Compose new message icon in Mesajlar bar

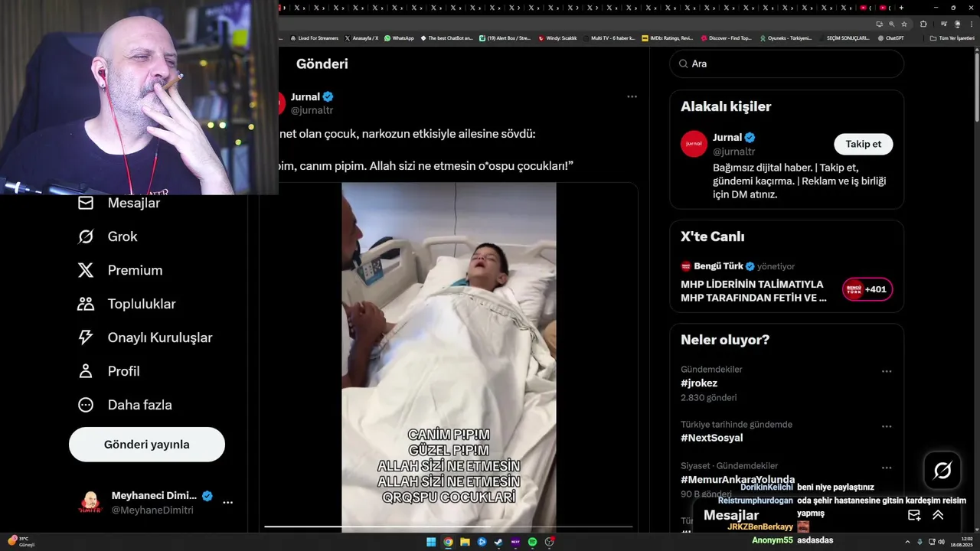click(x=914, y=515)
